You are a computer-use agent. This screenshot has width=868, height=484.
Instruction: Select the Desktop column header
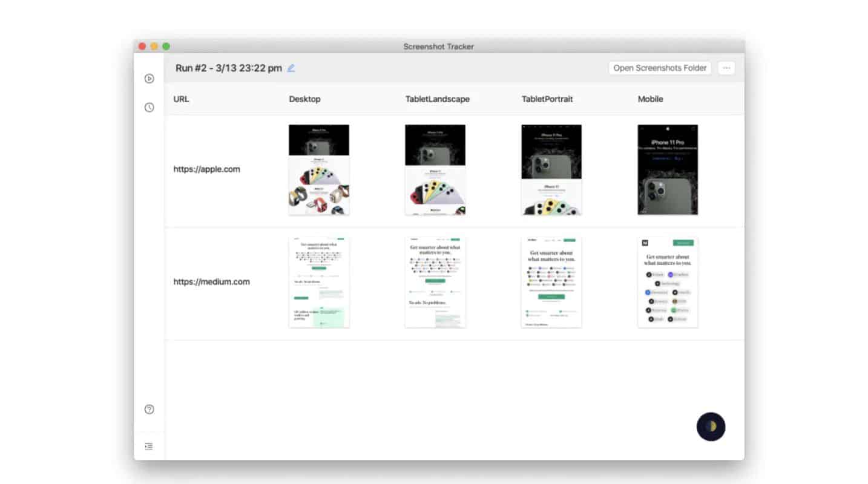[304, 99]
